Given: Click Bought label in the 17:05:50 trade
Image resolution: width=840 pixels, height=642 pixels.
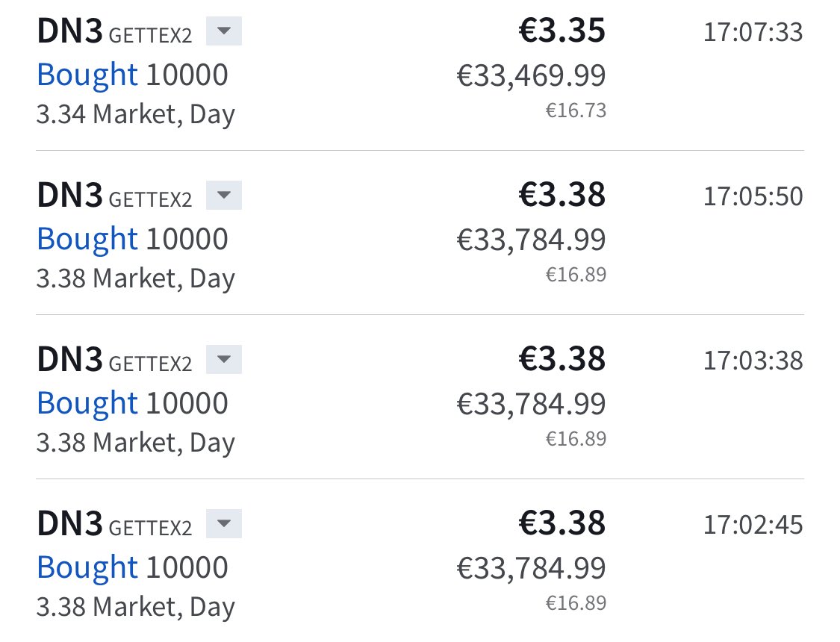Looking at the screenshot, I should tap(87, 240).
